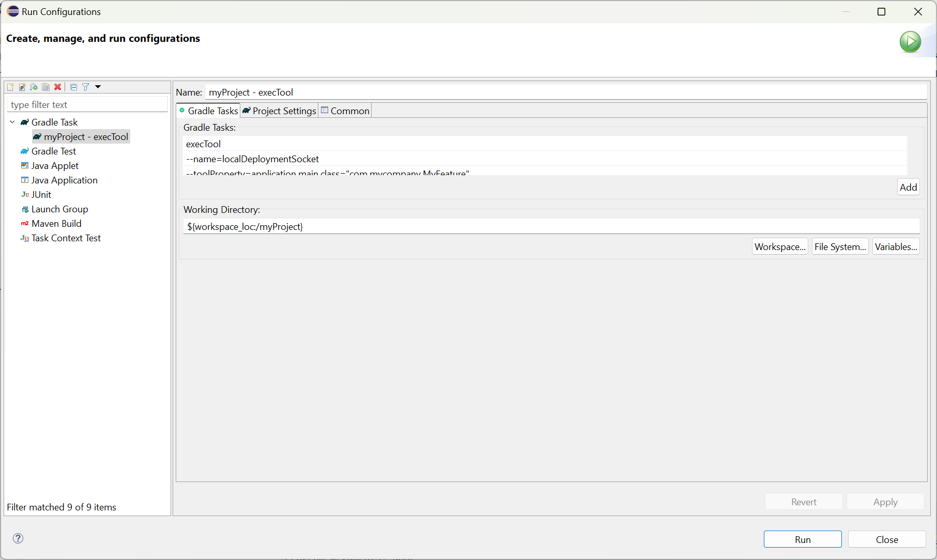
Task: Open the filter options dropdown arrow
Action: click(98, 87)
